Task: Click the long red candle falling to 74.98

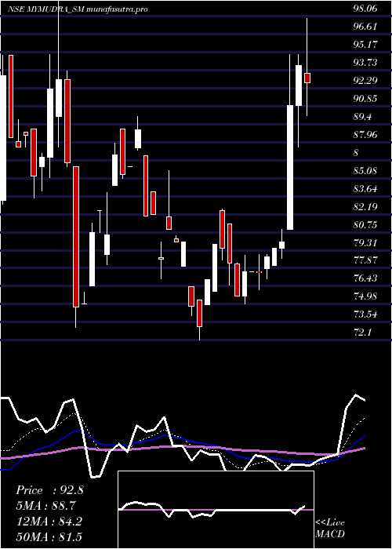Action: click(76, 237)
